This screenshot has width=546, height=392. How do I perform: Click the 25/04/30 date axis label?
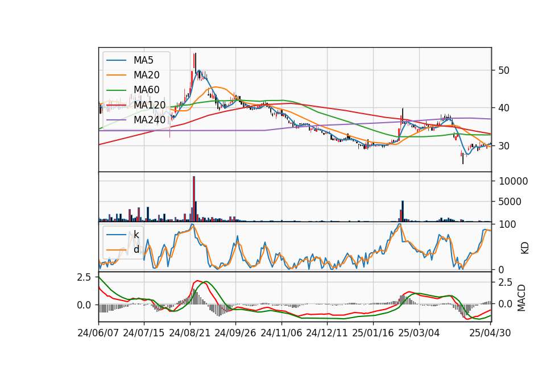[x=490, y=333]
